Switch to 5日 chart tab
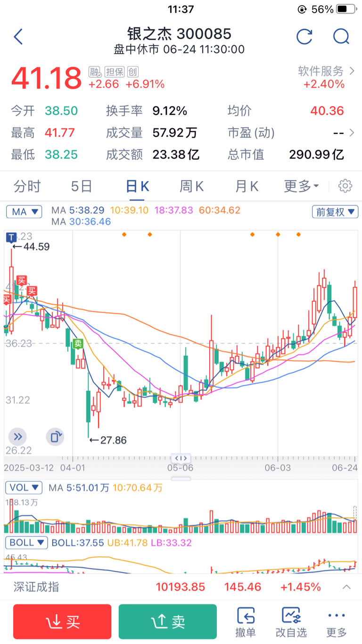This screenshot has width=362, height=644. click(82, 186)
